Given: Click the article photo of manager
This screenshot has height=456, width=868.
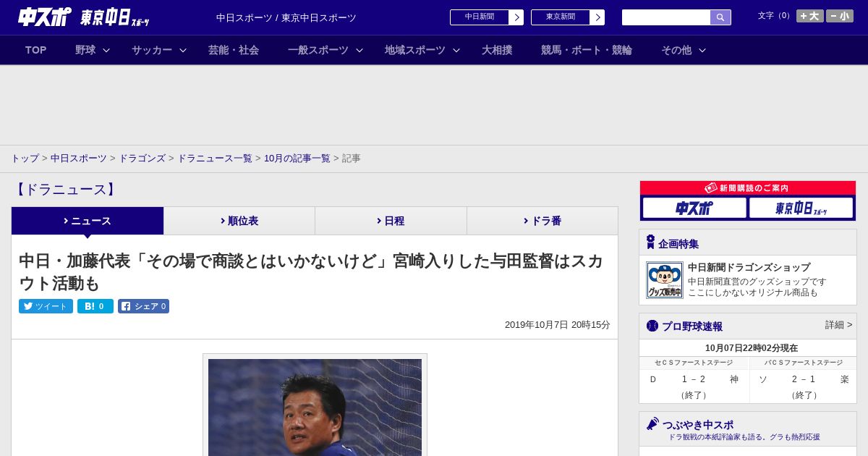Looking at the screenshot, I should 315,407.
